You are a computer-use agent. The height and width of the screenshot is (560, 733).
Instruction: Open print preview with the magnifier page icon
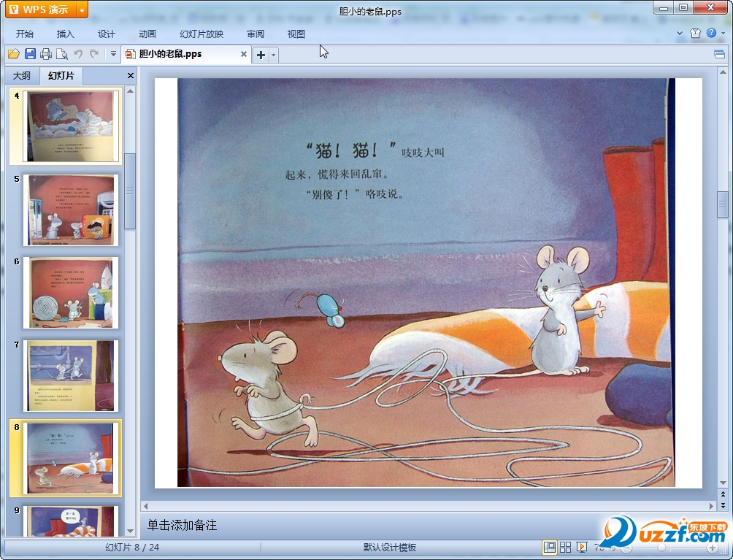coord(62,54)
